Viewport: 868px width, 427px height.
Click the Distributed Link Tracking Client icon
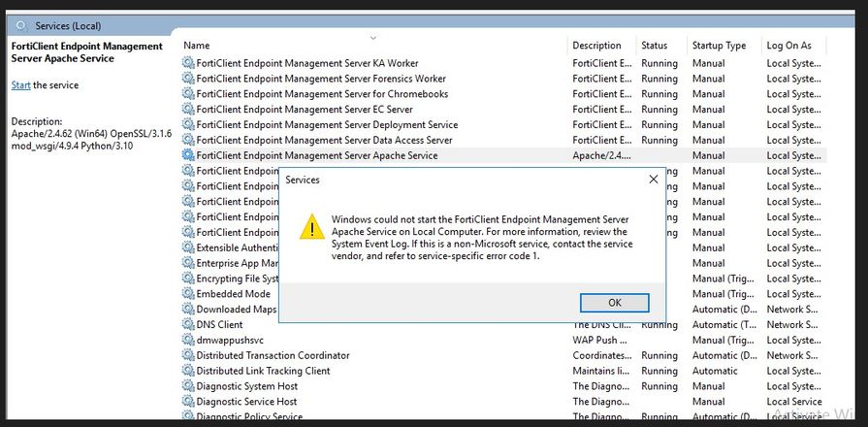pos(188,371)
